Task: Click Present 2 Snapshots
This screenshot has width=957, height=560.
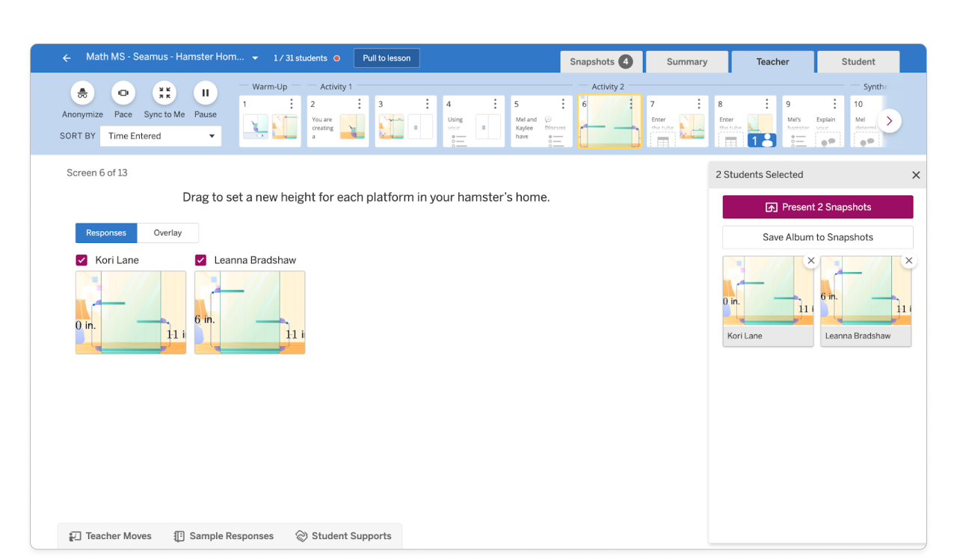Action: (817, 206)
